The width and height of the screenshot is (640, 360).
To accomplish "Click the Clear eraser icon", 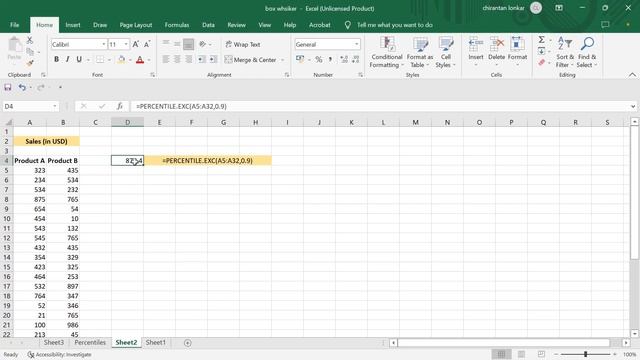I will pyautogui.click(x=541, y=62).
